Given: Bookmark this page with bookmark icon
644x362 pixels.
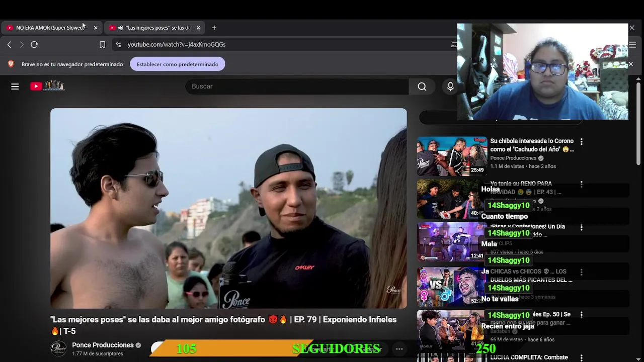Looking at the screenshot, I should (102, 45).
